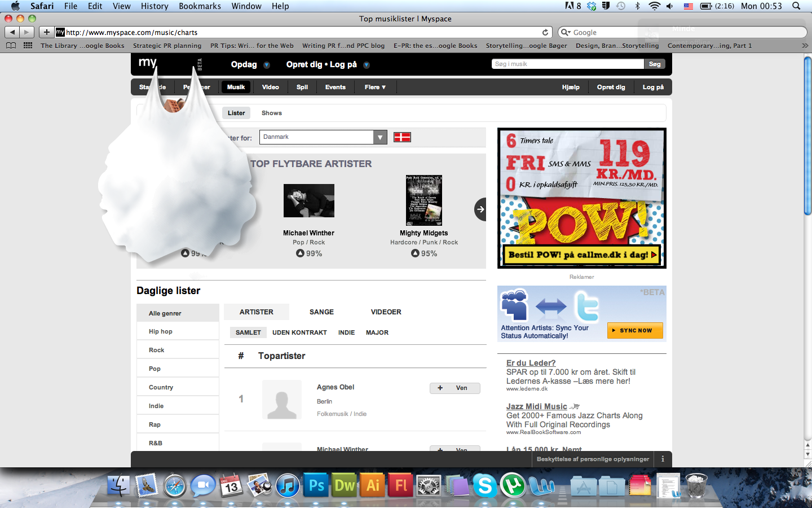
Task: Select the Video navigation tab
Action: point(271,87)
